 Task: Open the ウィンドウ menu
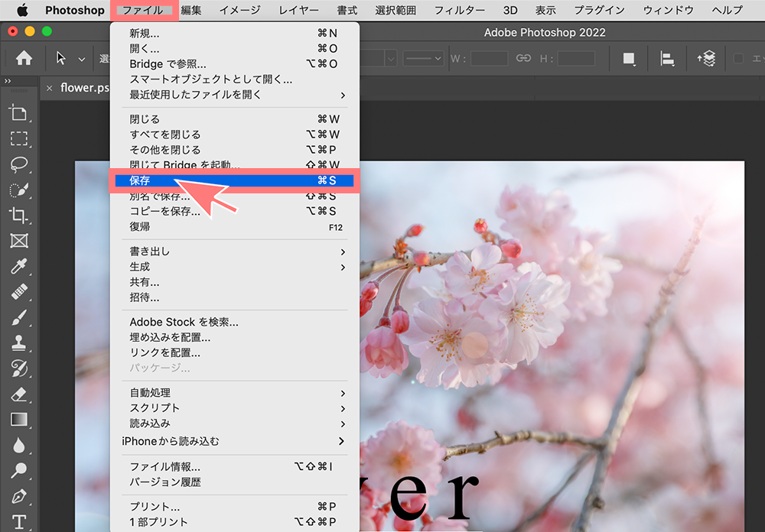click(669, 10)
